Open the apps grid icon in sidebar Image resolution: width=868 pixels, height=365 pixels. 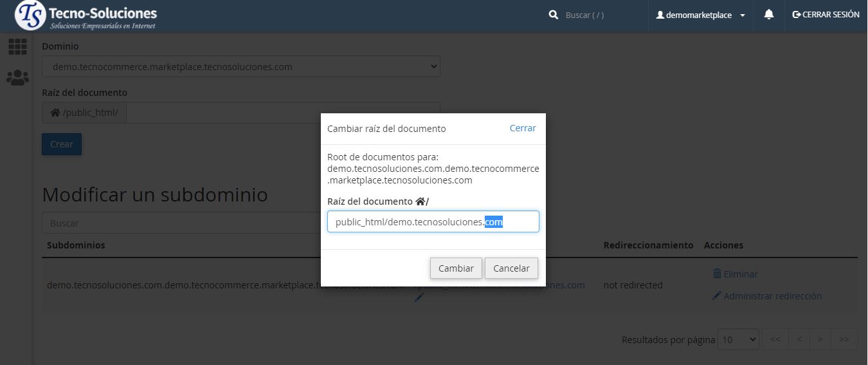(17, 46)
